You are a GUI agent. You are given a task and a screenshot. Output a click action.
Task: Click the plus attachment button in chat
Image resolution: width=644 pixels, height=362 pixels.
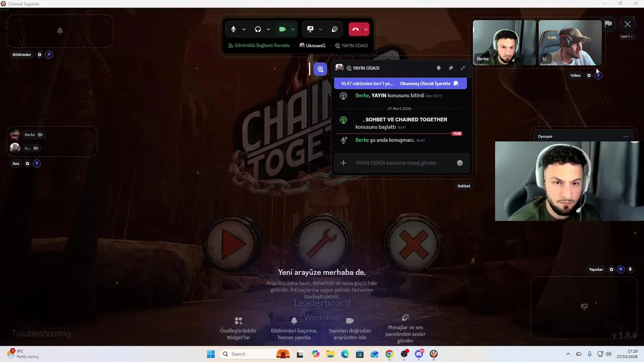(x=344, y=163)
